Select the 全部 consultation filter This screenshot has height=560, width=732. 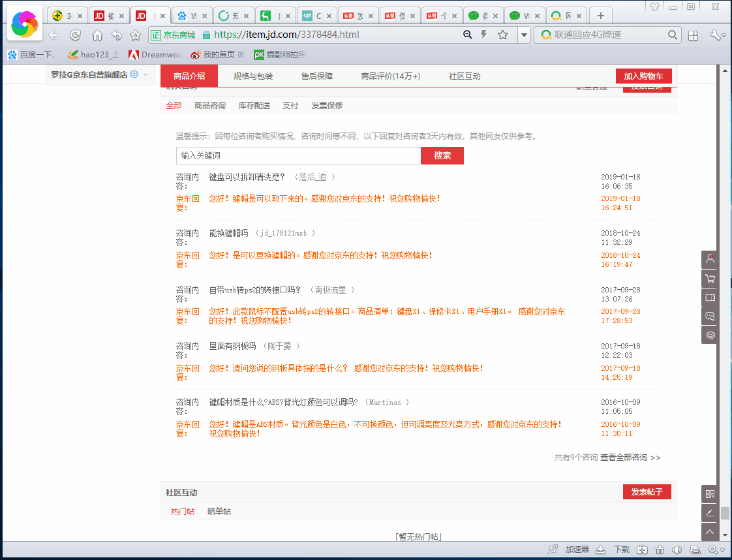(x=174, y=106)
